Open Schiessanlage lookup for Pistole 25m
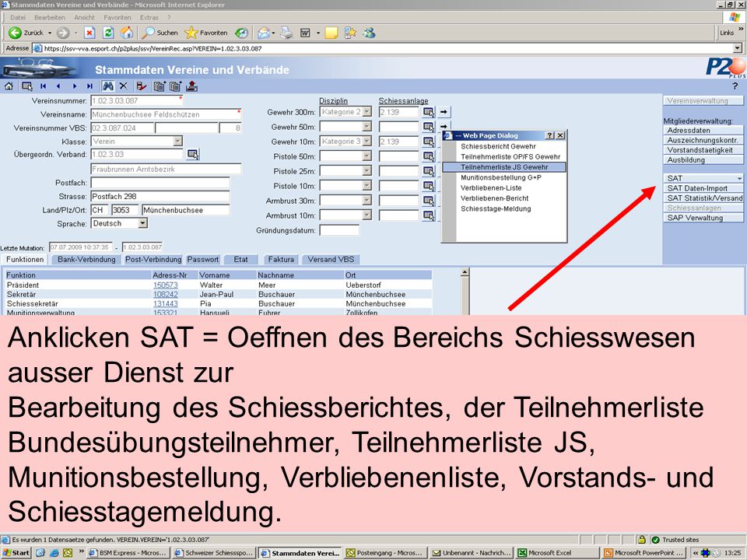This screenshot has height=560, width=747. (429, 171)
